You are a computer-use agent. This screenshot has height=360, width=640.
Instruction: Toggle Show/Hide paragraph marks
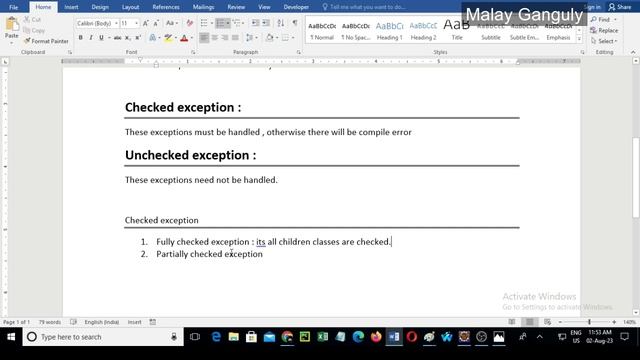pyautogui.click(x=295, y=23)
